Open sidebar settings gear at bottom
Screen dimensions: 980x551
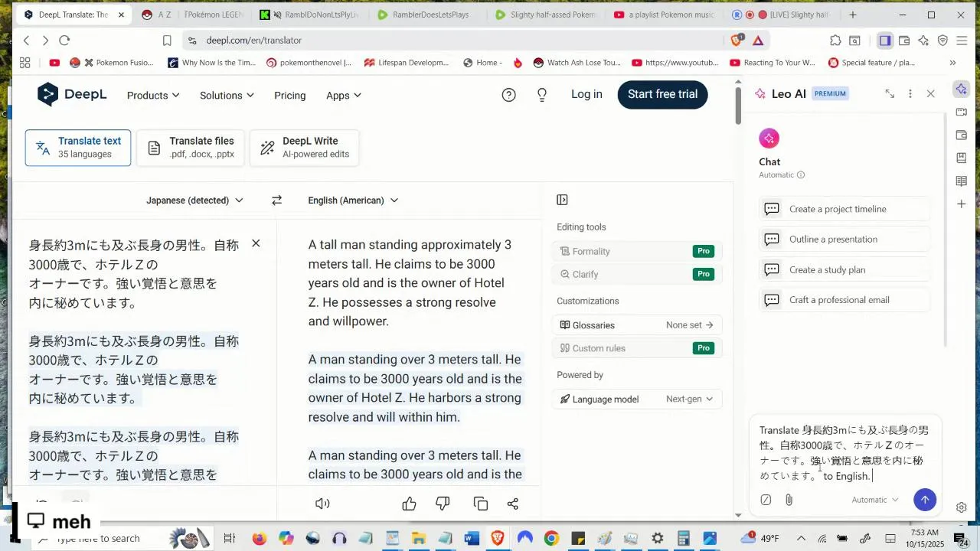962,507
